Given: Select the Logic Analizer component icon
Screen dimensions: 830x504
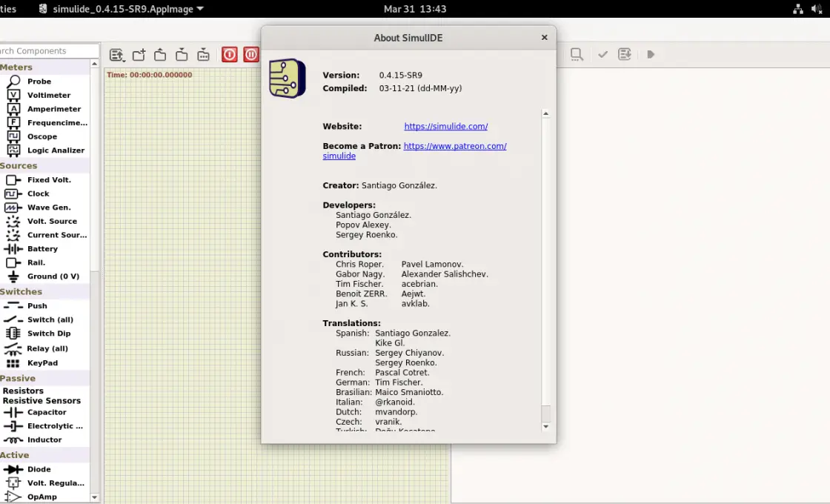Looking at the screenshot, I should pyautogui.click(x=13, y=150).
